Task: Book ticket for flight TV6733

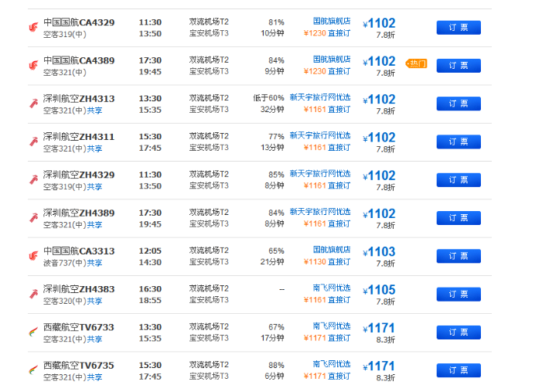Action: point(458,332)
